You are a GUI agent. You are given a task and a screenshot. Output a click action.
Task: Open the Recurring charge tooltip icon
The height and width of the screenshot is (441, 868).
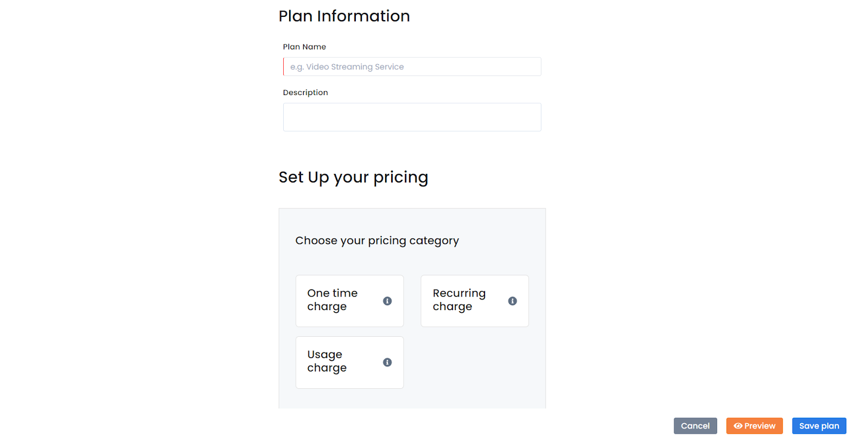click(x=512, y=301)
